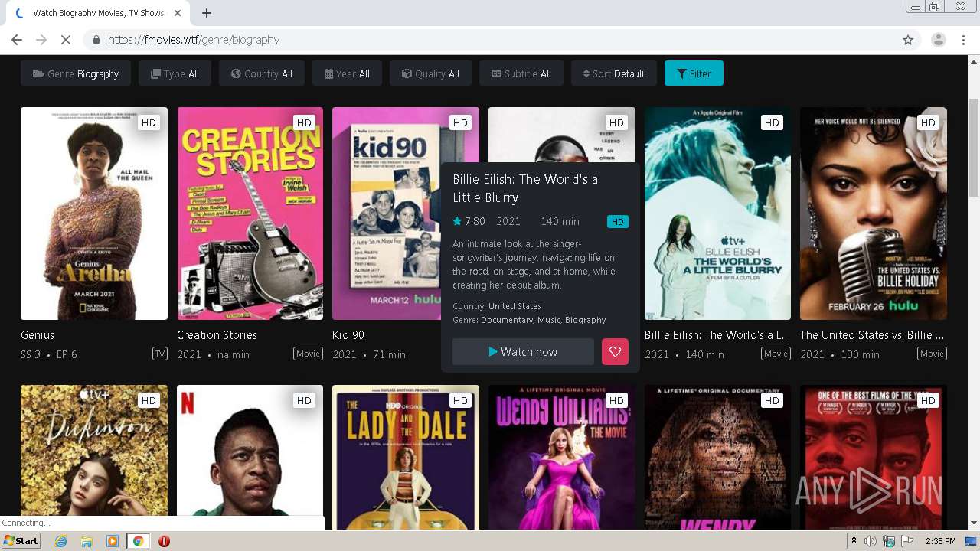Image resolution: width=980 pixels, height=551 pixels.
Task: Switch to Chrome taskbar button
Action: click(x=138, y=541)
